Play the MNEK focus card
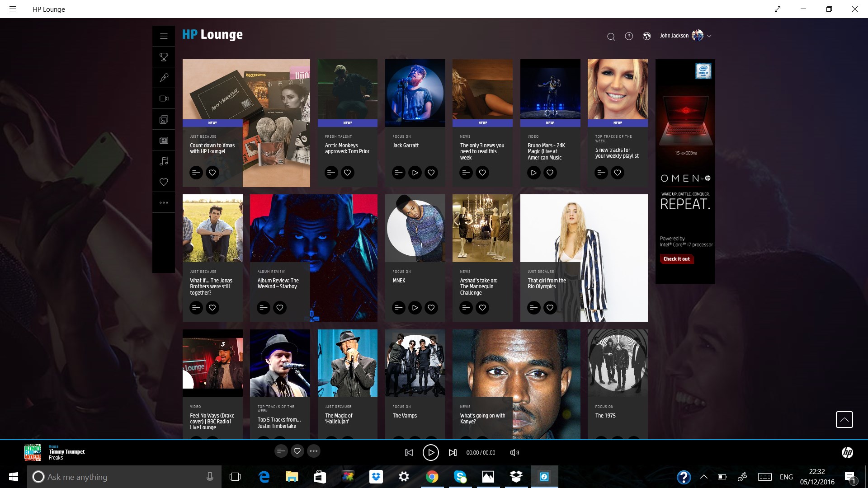The width and height of the screenshot is (868, 488). click(415, 308)
